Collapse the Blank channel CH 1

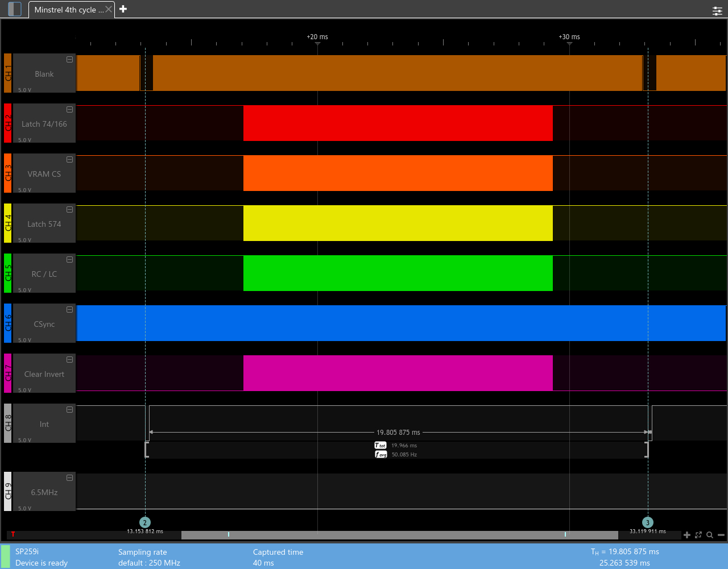click(x=69, y=60)
